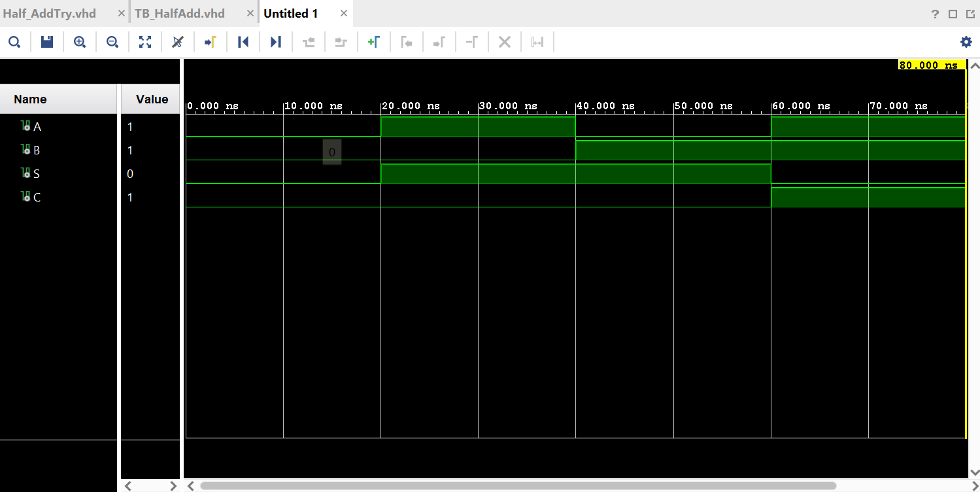Click the name pane scroll right arrow
The height and width of the screenshot is (492, 980).
tap(173, 486)
